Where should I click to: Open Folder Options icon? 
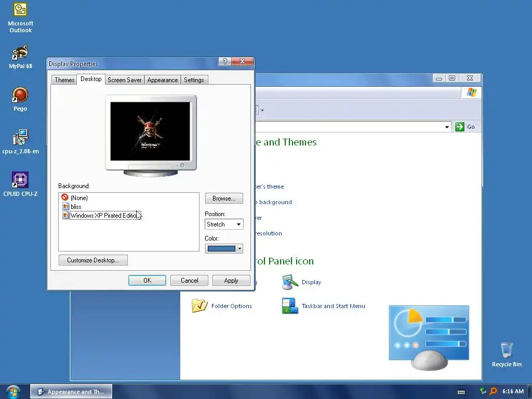199,305
